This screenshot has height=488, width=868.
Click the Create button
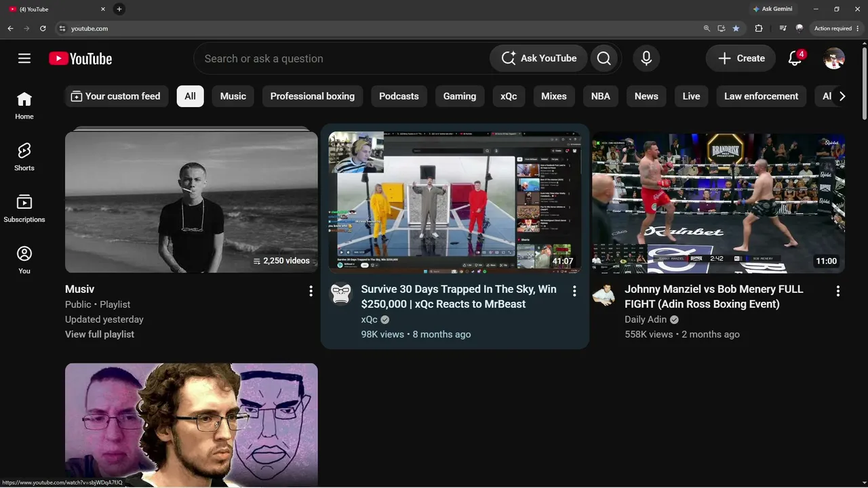click(x=741, y=58)
